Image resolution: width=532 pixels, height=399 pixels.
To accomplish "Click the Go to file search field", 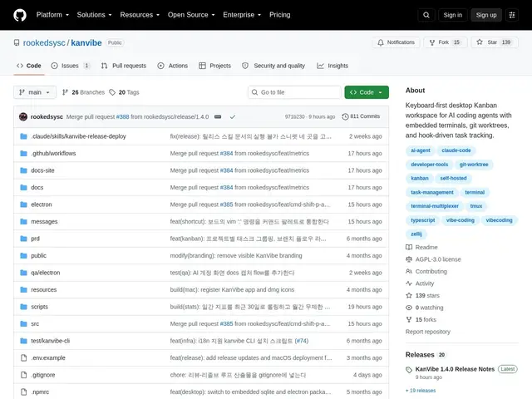I will 294,92.
